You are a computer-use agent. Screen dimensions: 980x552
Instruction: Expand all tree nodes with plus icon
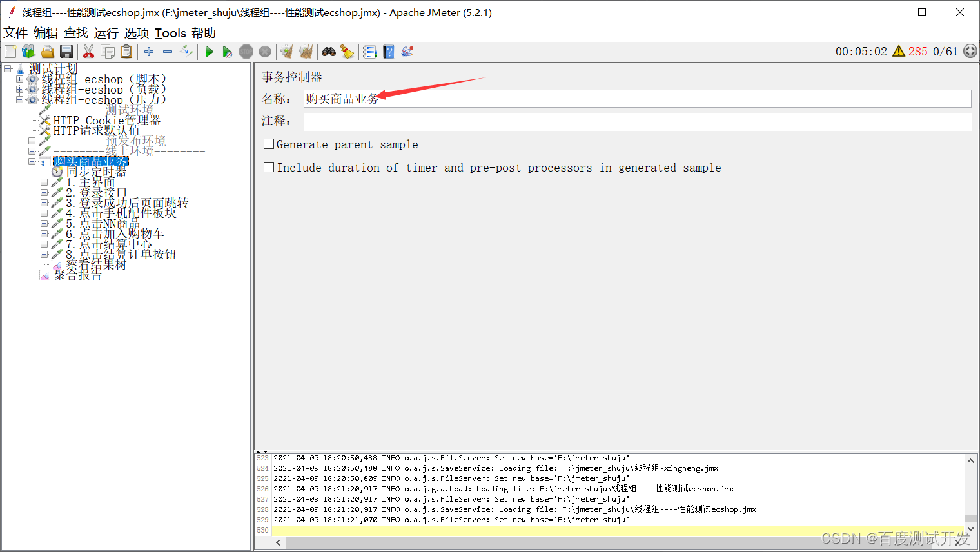[x=149, y=52]
